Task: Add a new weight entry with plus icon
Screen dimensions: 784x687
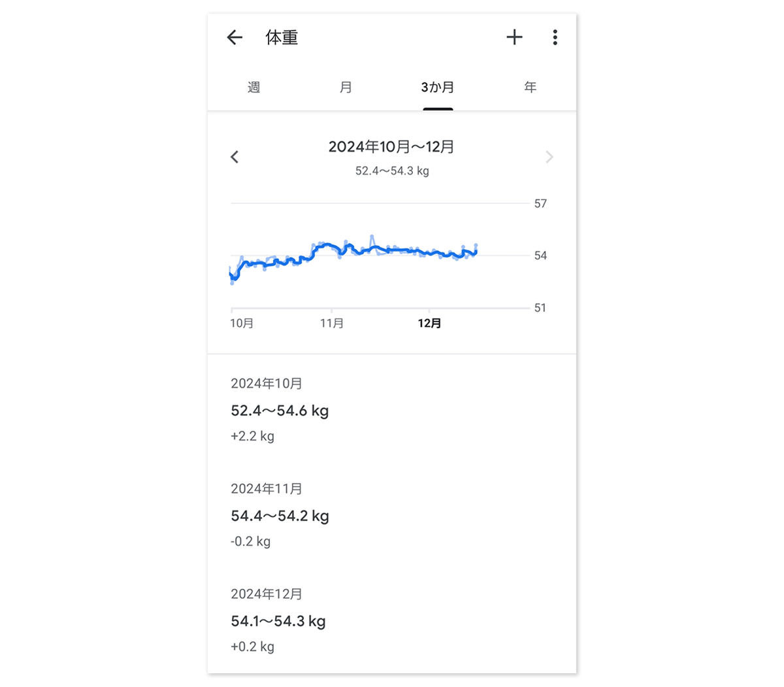Action: coord(514,37)
